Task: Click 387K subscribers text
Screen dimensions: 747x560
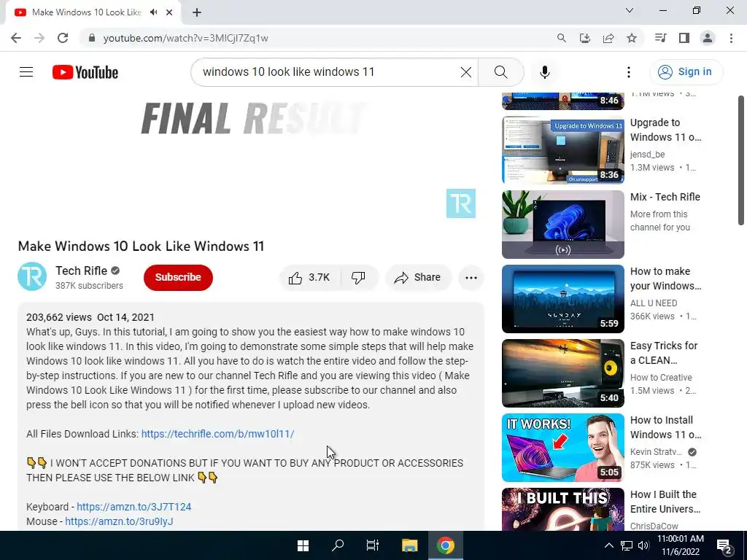Action: point(89,286)
